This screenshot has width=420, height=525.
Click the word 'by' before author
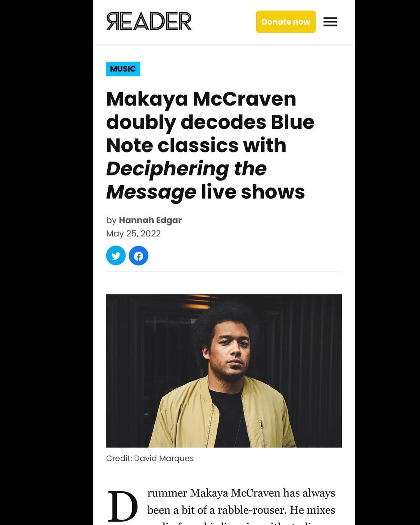click(x=111, y=220)
